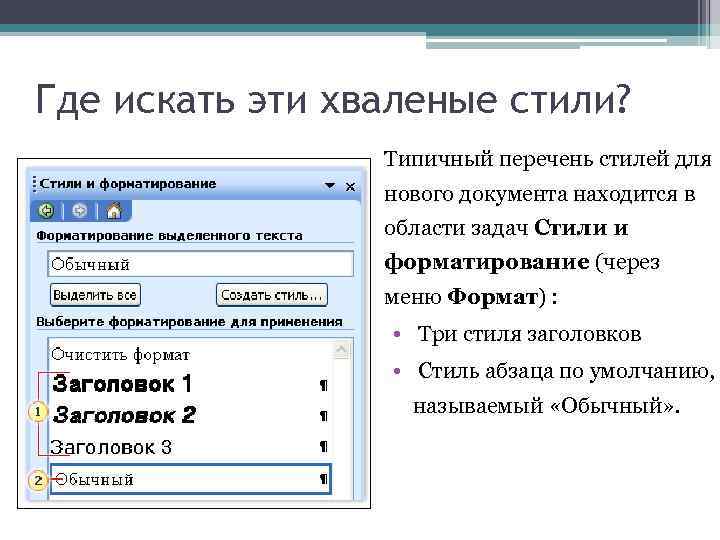Click the paragraph mark beside Заголовок 1
Image resolution: width=720 pixels, height=540 pixels.
(x=324, y=385)
